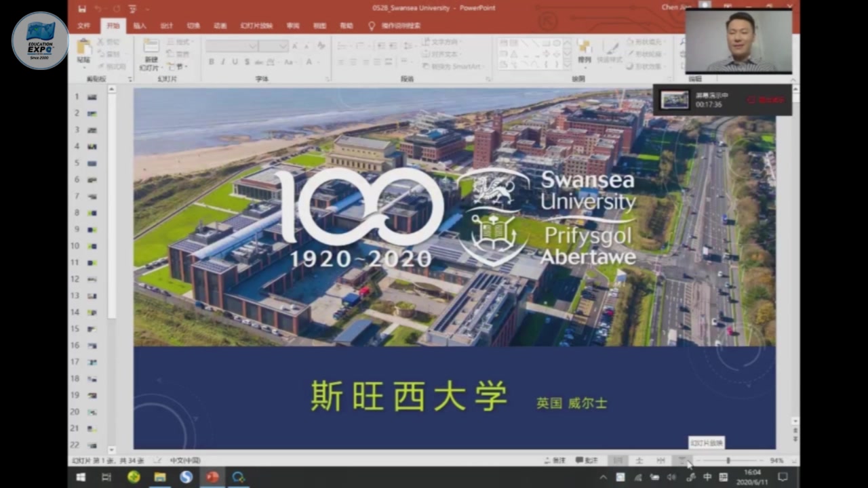
Task: Open the notification center icon
Action: 783,478
